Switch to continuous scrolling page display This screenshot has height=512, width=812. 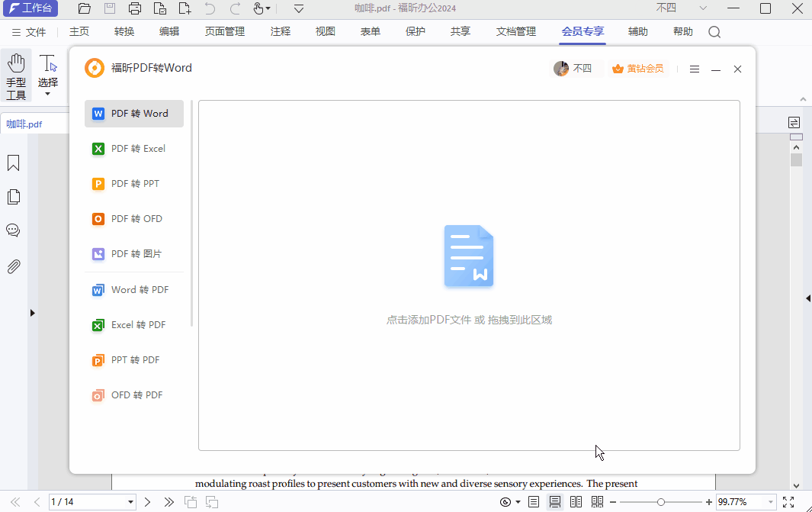pyautogui.click(x=554, y=502)
